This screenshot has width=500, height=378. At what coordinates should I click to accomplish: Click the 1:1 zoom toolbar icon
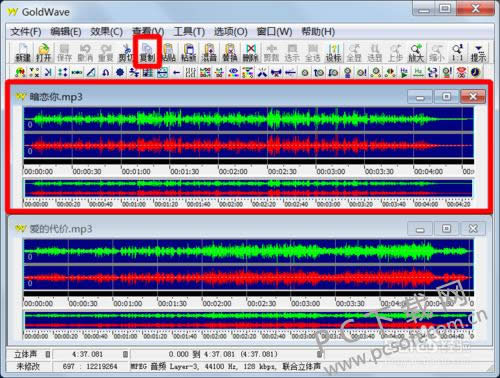click(x=457, y=53)
